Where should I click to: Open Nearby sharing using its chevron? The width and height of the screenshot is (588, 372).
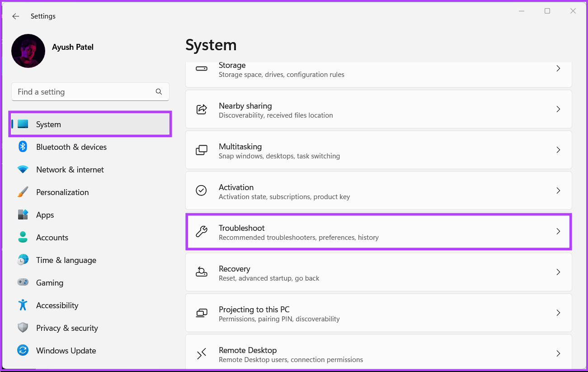[x=558, y=109]
